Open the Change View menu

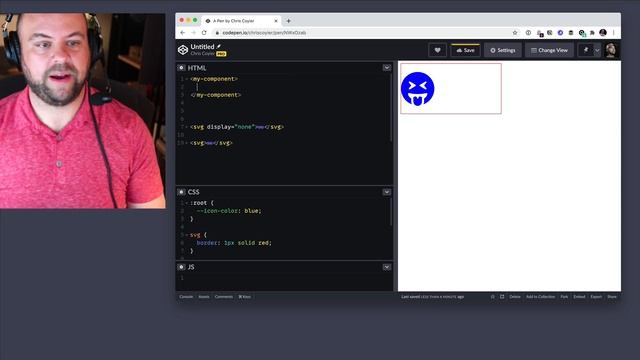tap(549, 50)
